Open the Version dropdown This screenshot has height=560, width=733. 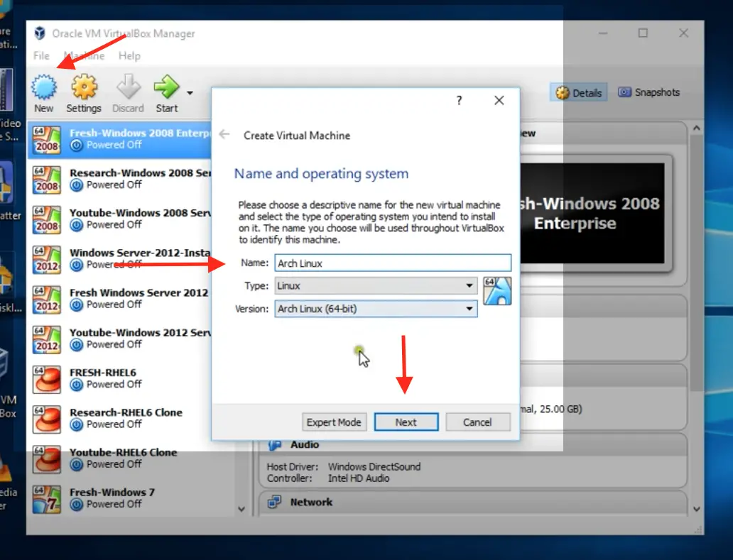pos(468,309)
